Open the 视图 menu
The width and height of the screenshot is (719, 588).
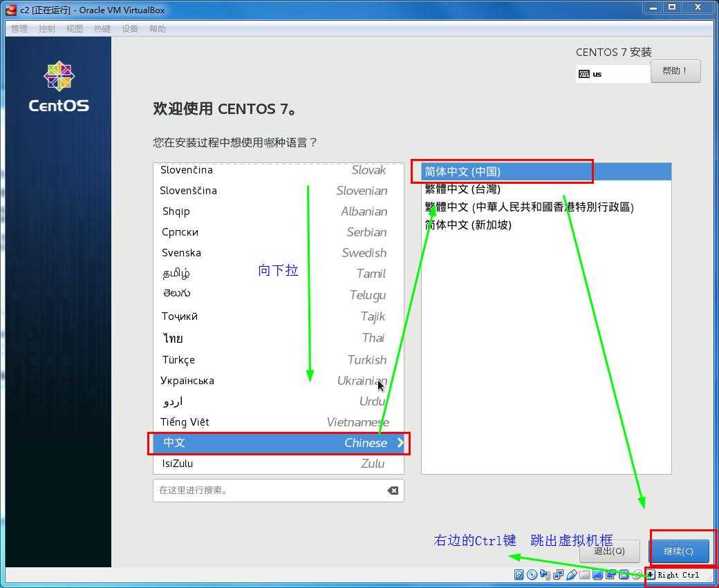pos(74,29)
